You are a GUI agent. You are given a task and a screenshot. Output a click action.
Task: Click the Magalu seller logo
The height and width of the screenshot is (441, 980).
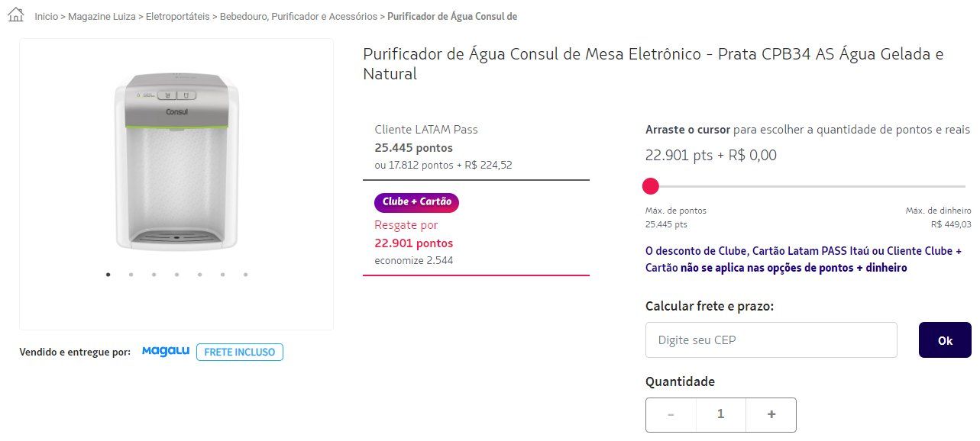(x=166, y=352)
